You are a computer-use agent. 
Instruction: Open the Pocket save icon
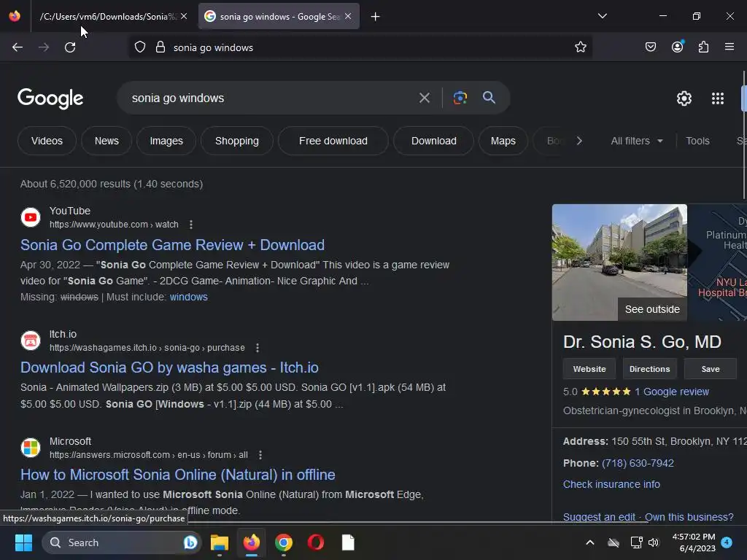[650, 47]
